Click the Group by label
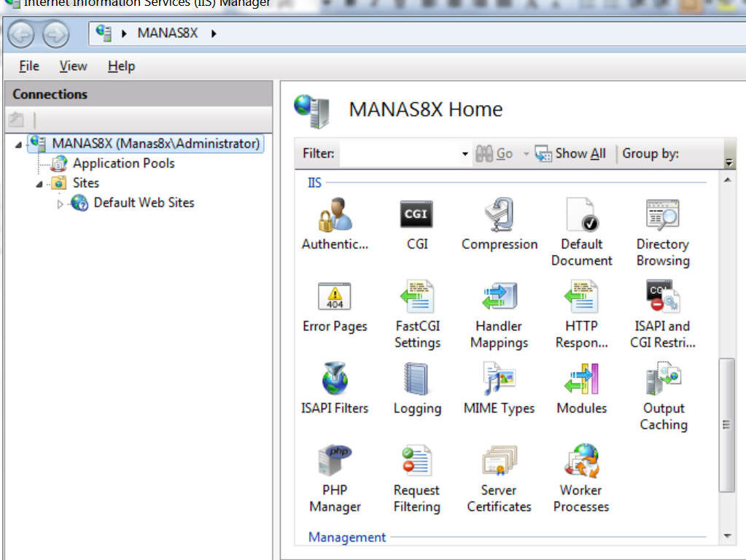 tap(650, 154)
